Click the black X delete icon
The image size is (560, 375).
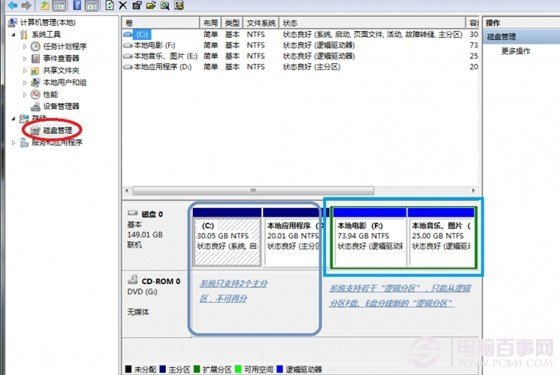click(x=123, y=5)
